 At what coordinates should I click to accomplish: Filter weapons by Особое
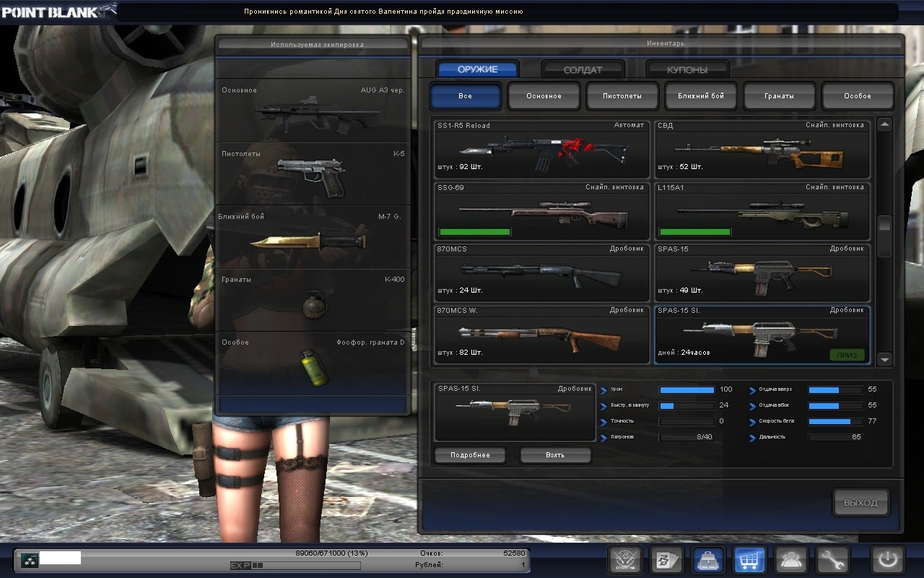click(858, 95)
